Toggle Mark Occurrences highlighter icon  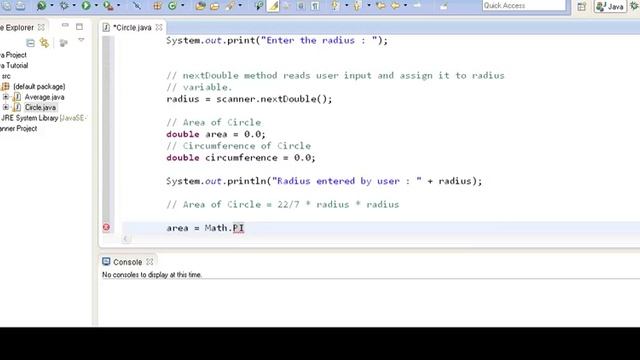(273, 5)
